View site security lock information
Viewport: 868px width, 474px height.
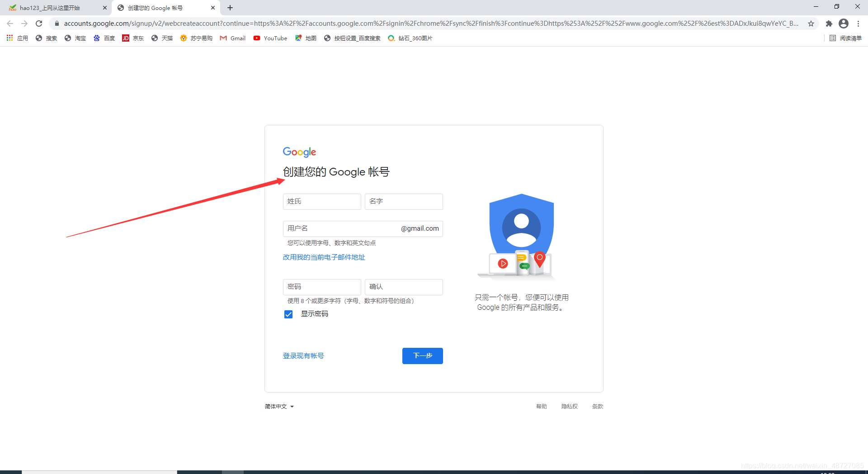(x=57, y=24)
